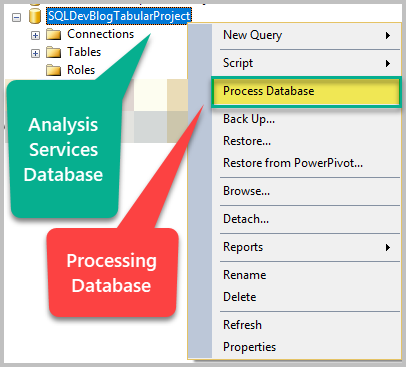Open the Script submenu
406x367 pixels.
pos(306,63)
